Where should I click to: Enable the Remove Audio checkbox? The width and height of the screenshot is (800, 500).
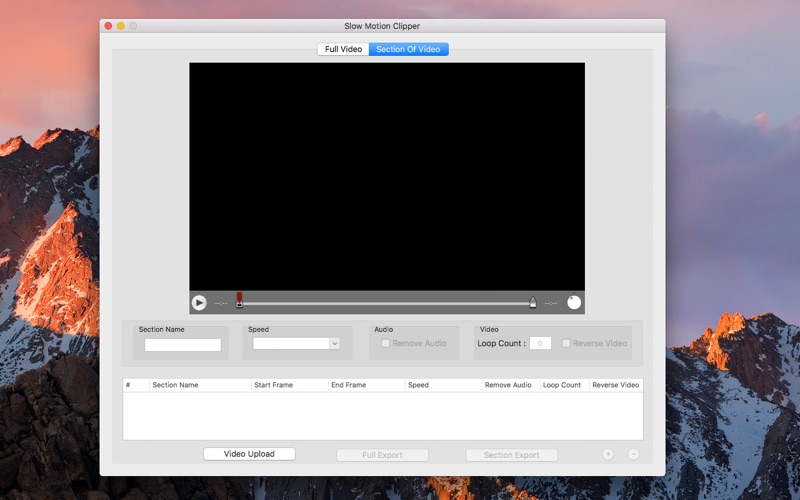(x=386, y=343)
